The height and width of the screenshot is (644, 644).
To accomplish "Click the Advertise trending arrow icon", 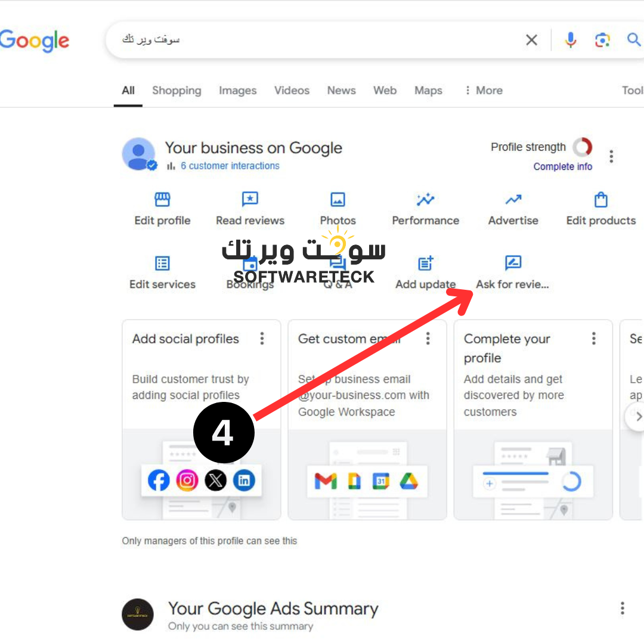I will [x=513, y=200].
